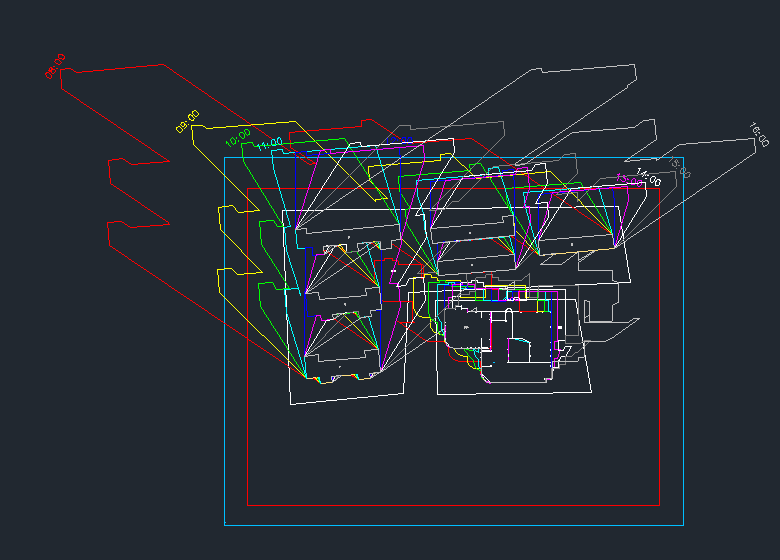Click the red 08:00 time label

click(56, 66)
